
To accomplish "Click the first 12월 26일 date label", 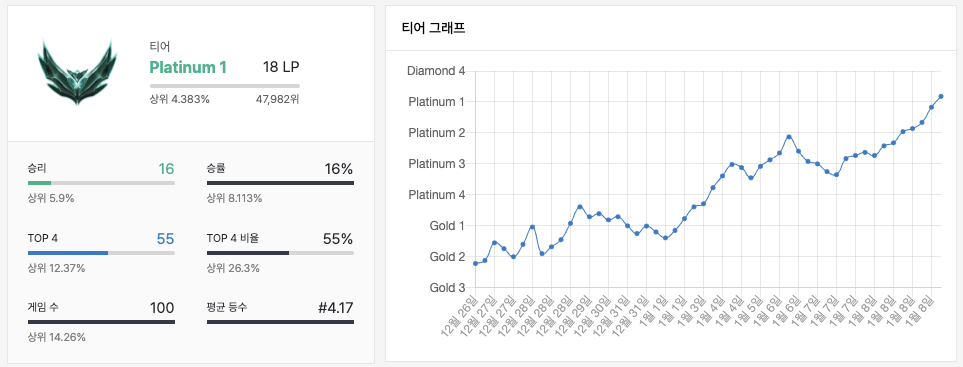I will [459, 316].
